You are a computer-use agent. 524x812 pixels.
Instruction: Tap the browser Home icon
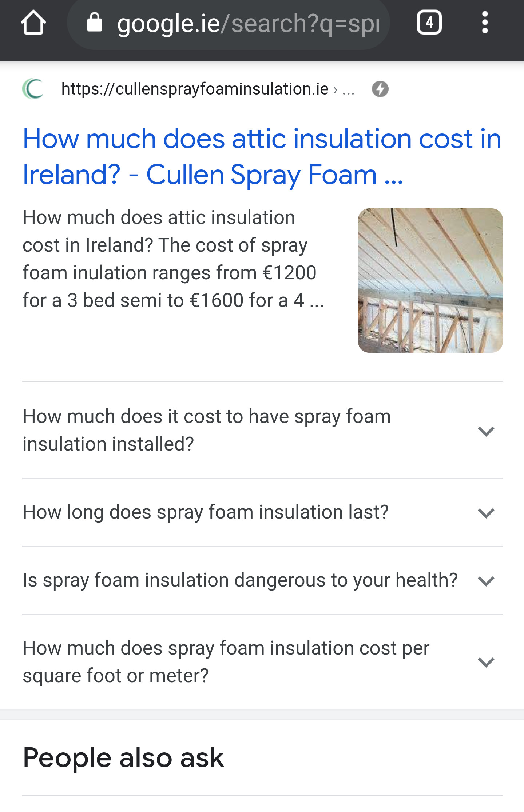click(x=33, y=23)
